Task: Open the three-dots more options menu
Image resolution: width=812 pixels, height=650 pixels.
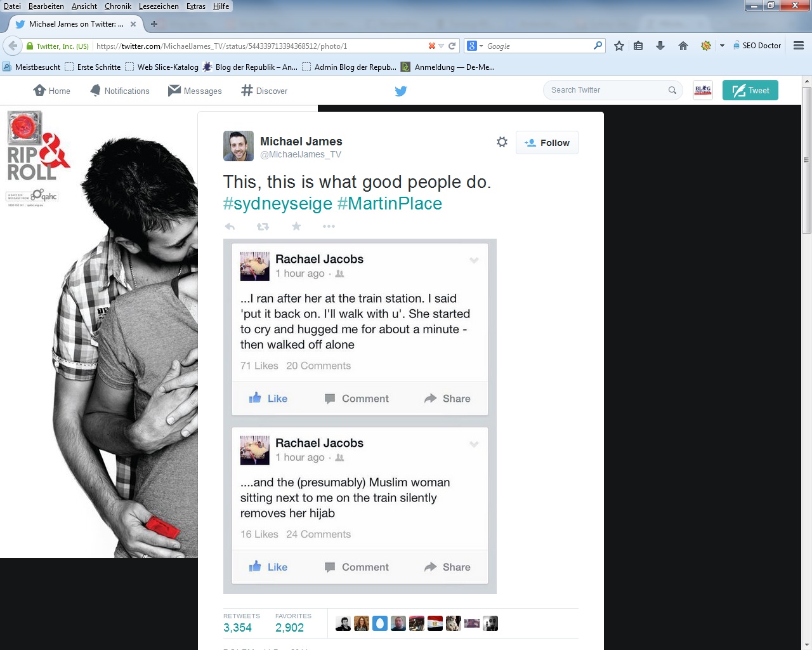Action: (329, 227)
